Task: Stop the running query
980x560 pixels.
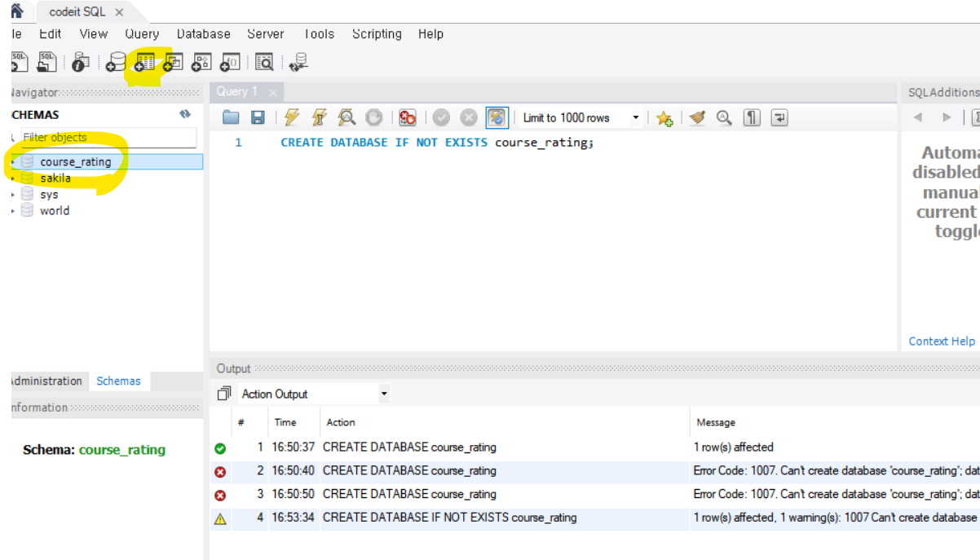Action: tap(373, 118)
